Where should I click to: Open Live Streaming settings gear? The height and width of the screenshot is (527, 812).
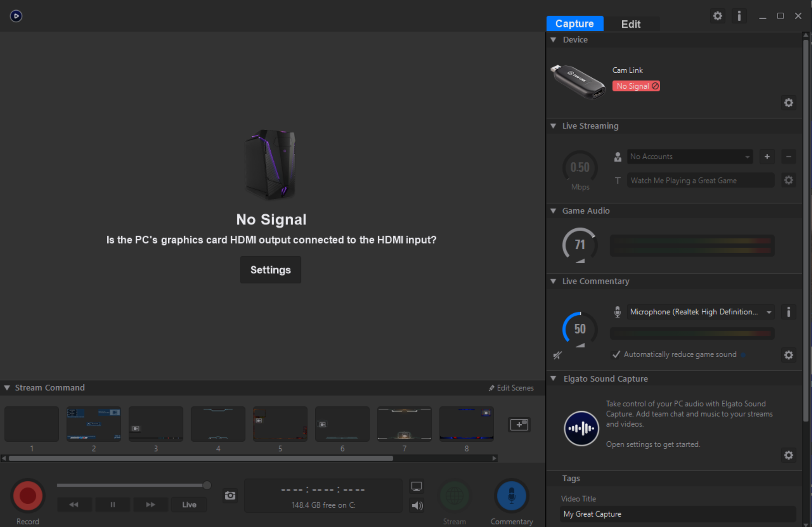click(x=788, y=180)
